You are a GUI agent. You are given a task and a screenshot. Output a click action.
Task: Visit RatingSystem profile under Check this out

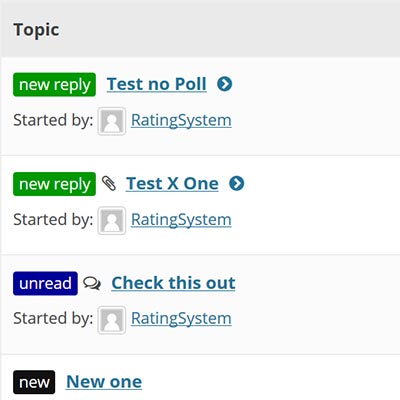(x=181, y=318)
